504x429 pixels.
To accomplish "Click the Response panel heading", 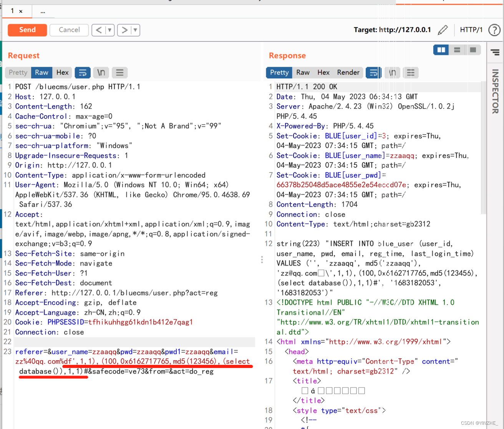I will point(287,56).
